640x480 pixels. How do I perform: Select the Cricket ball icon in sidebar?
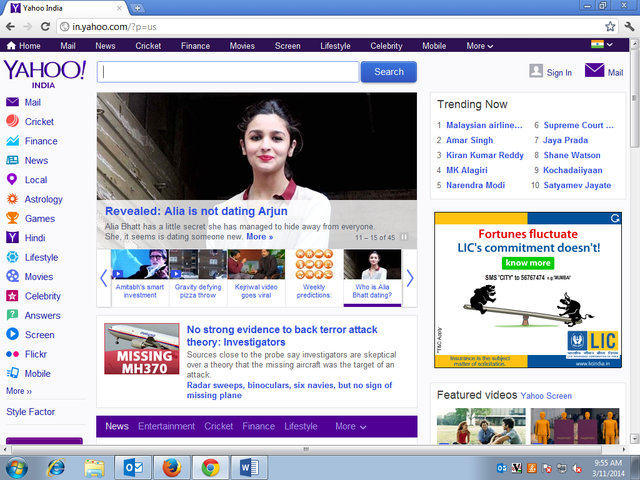(x=12, y=121)
